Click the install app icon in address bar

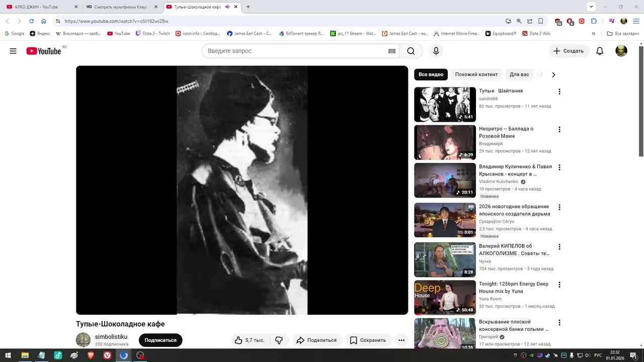click(508, 21)
